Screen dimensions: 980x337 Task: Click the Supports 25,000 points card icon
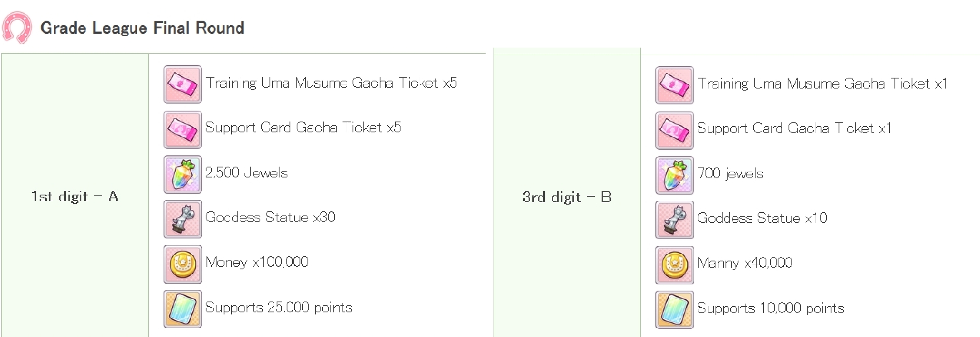(x=183, y=309)
